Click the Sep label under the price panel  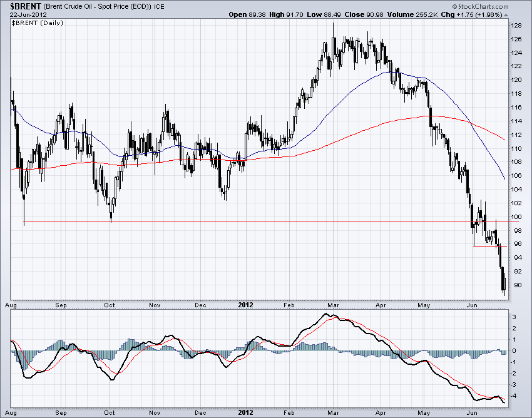coord(61,305)
